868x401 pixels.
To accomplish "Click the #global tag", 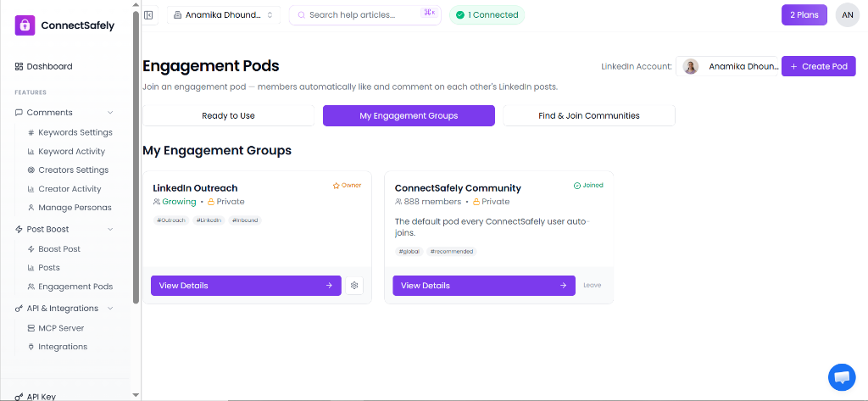I will pyautogui.click(x=409, y=252).
